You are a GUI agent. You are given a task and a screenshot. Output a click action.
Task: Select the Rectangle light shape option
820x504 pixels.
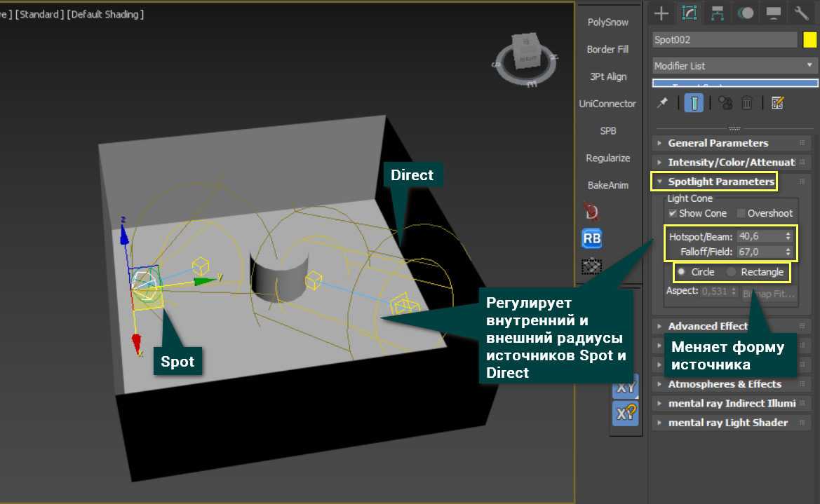pos(732,272)
